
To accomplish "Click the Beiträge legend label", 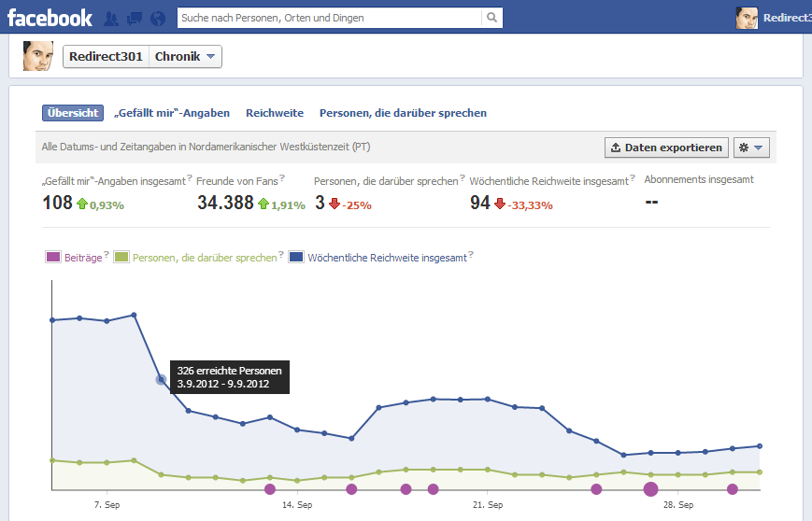I will click(x=83, y=258).
